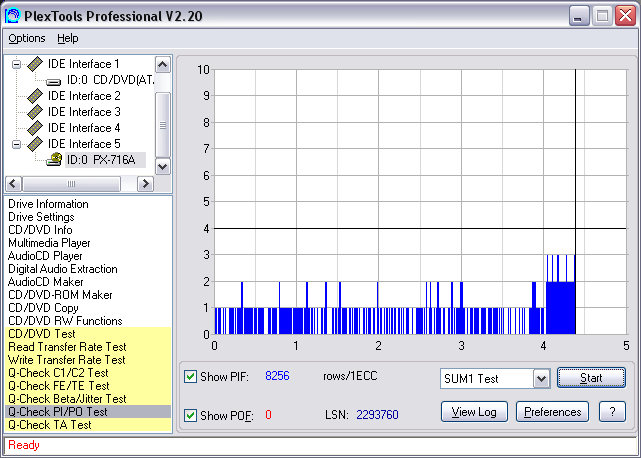Open CD/DVD-ROM Maker
Image resolution: width=641 pixels, height=458 pixels.
coord(60,295)
